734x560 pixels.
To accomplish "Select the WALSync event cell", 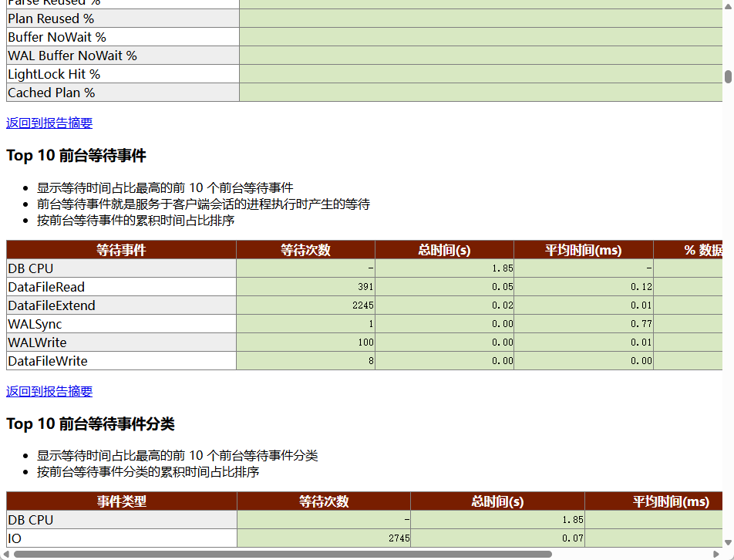I will point(121,324).
